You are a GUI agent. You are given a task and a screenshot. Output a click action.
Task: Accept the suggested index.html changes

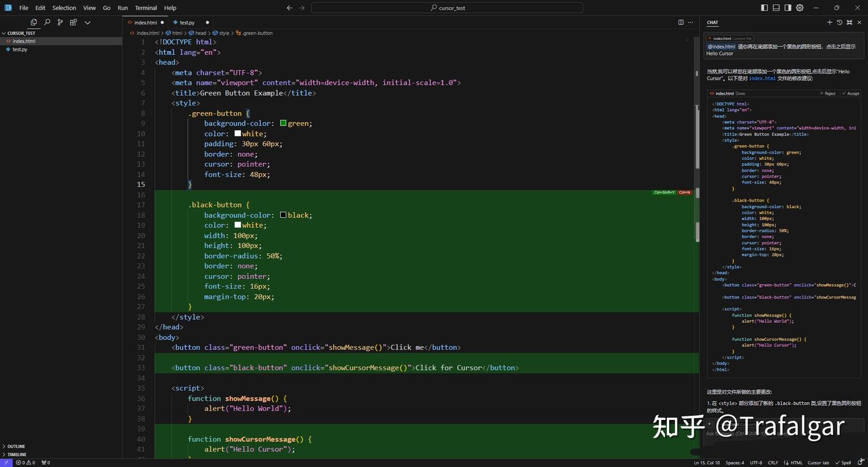coord(851,94)
